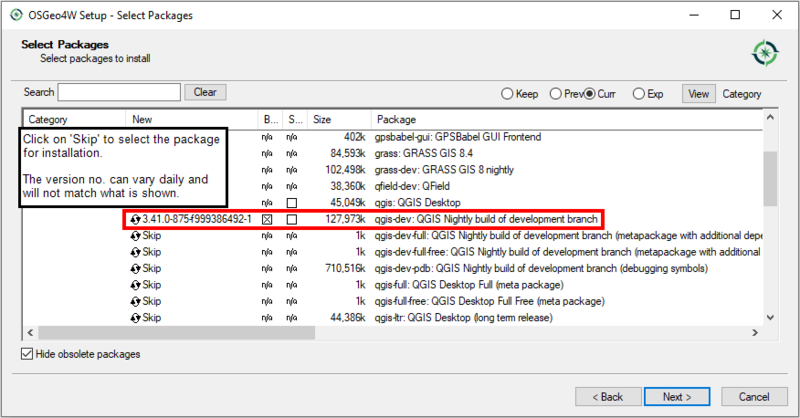800x418 pixels.
Task: Toggle Hide obsolete packages checkbox
Action: pyautogui.click(x=27, y=354)
